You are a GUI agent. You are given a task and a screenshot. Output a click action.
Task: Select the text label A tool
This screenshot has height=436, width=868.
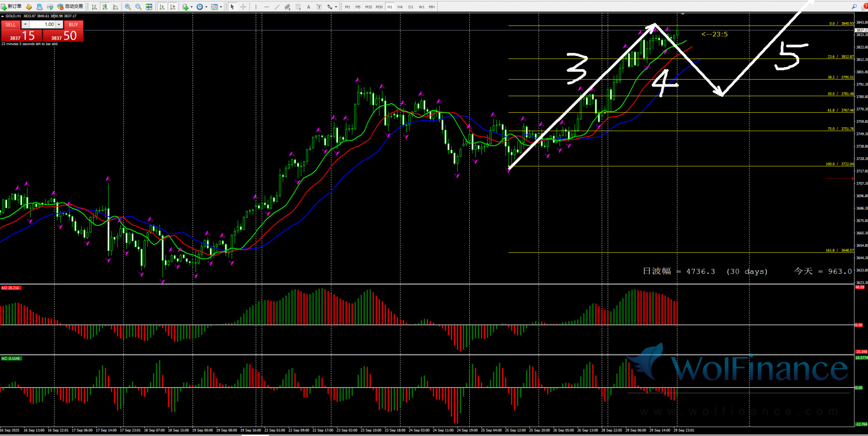[308, 7]
